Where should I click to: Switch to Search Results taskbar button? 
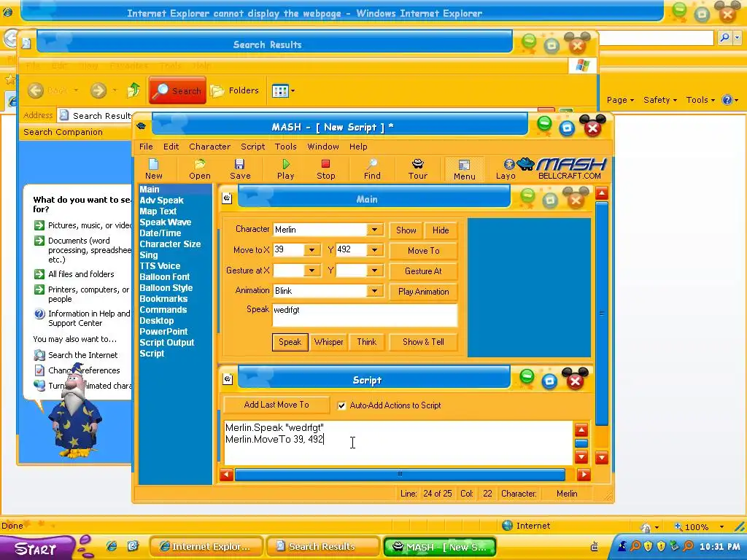click(x=322, y=547)
